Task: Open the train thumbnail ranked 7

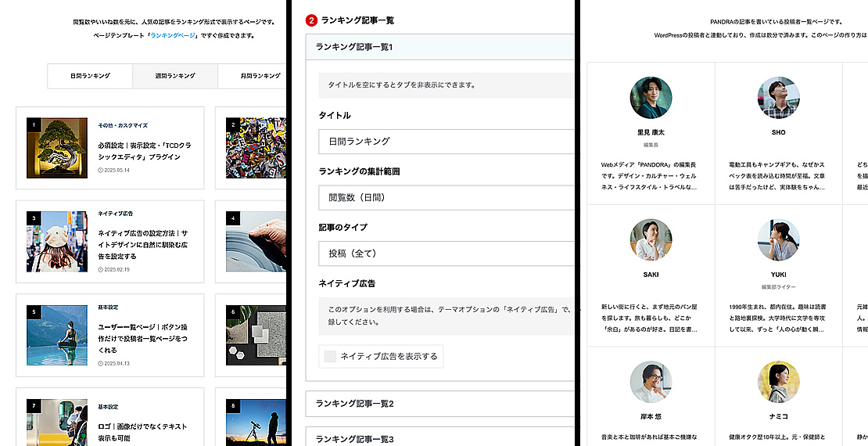Action: coord(57,423)
